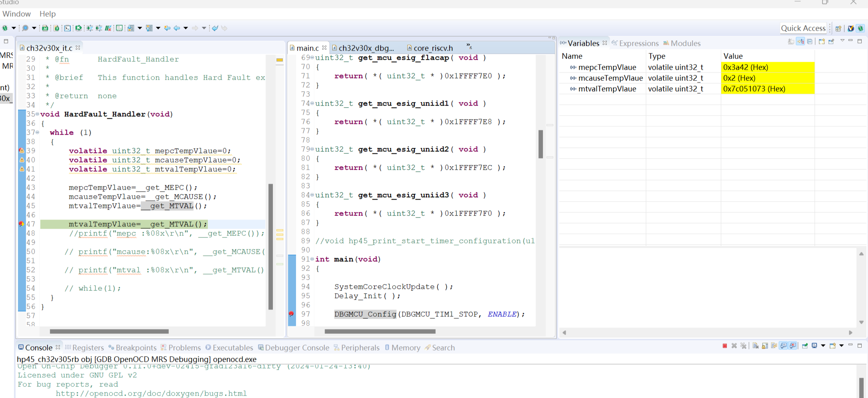Expand the Back history dropdown arrow
The width and height of the screenshot is (868, 398).
click(185, 28)
